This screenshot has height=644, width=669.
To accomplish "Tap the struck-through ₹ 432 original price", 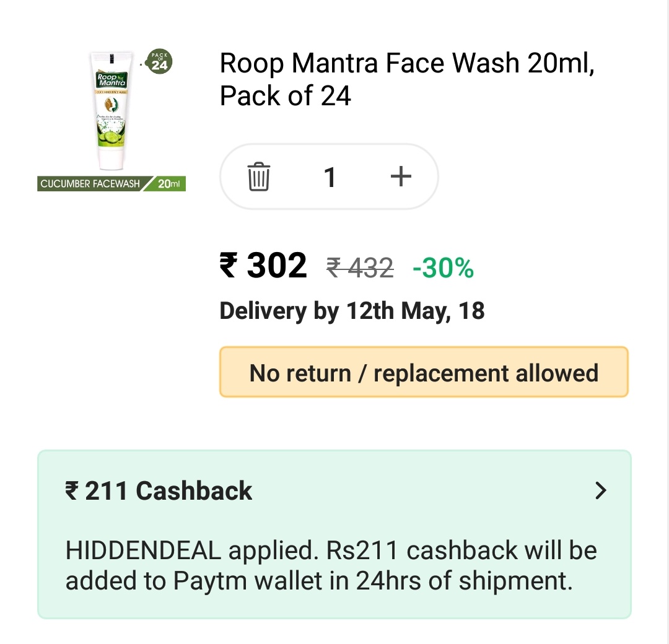I will (x=360, y=268).
